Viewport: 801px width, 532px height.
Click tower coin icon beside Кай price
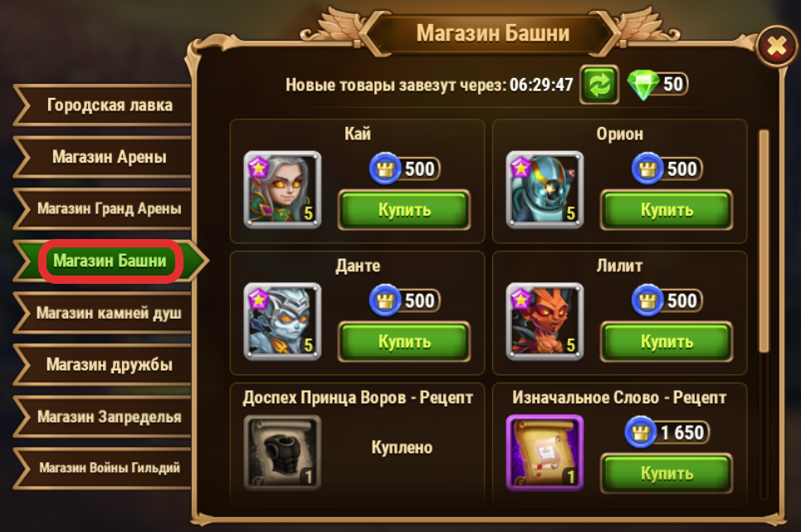[x=386, y=168]
